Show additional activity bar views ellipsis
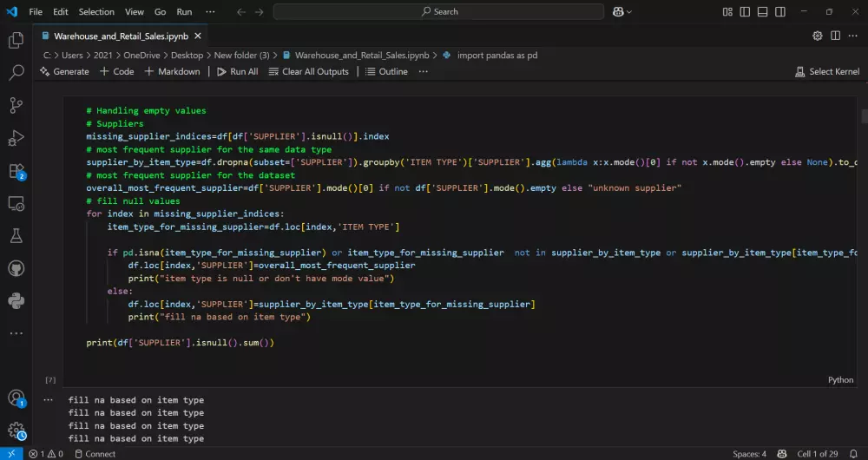Image resolution: width=868 pixels, height=460 pixels. point(16,333)
